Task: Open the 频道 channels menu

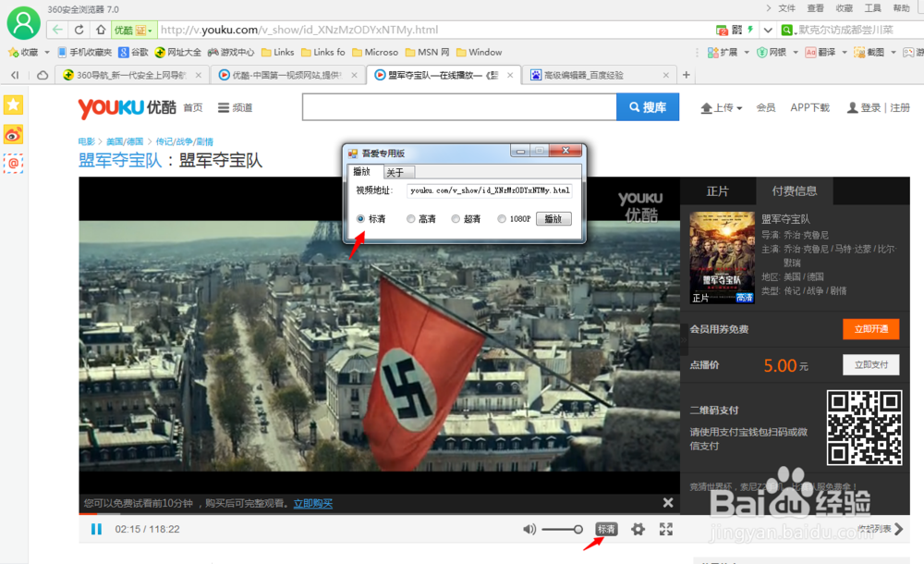Action: point(235,108)
